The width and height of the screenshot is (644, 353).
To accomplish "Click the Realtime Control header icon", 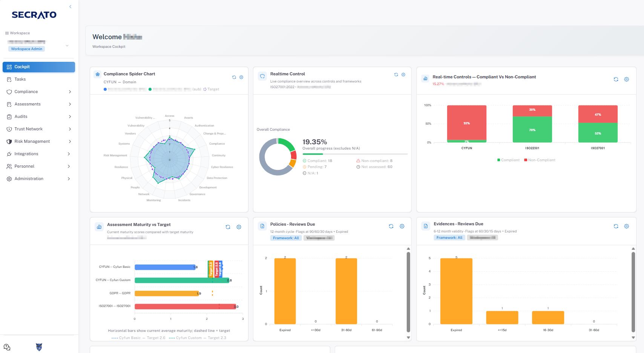I will pos(262,76).
